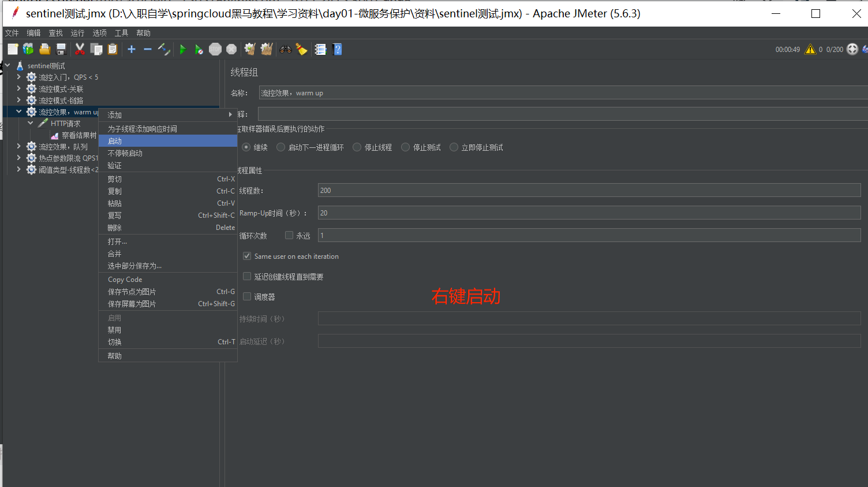
Task: Click the 名称 field with warm up
Action: point(563,93)
